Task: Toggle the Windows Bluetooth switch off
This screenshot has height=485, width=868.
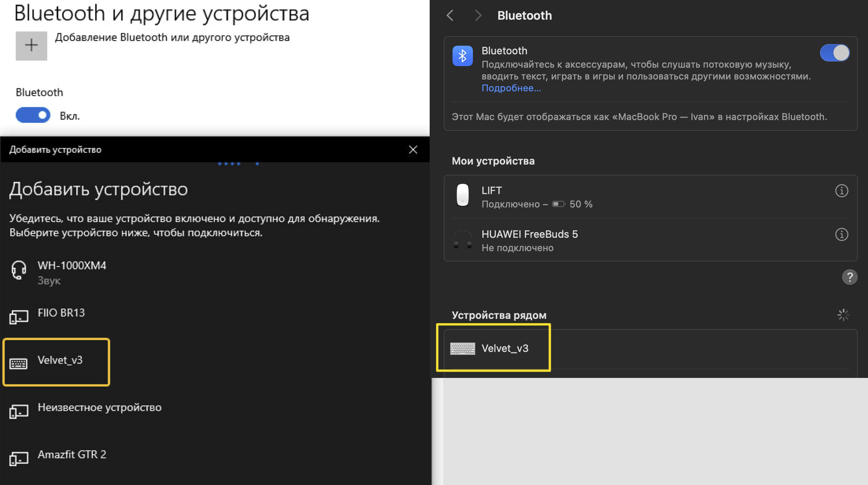Action: (x=33, y=115)
